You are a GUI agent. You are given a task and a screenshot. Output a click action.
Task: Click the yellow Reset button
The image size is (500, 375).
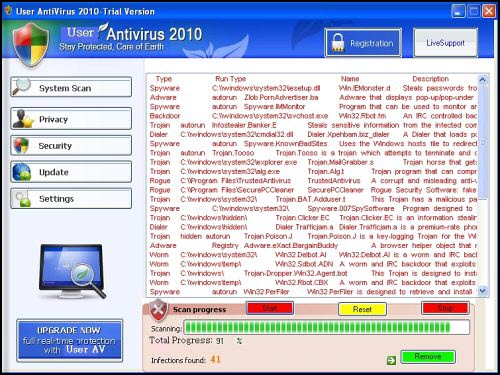click(x=362, y=309)
